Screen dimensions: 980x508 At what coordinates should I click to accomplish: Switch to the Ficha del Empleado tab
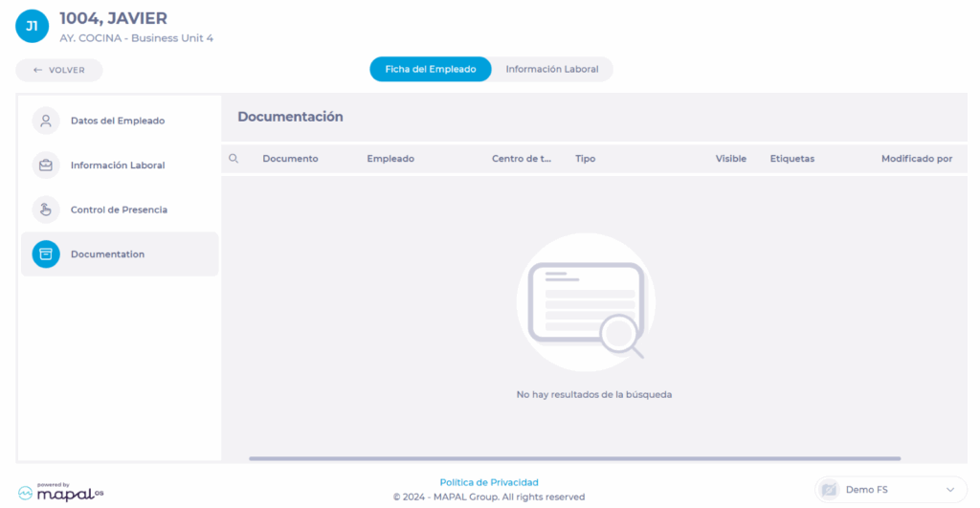click(431, 70)
